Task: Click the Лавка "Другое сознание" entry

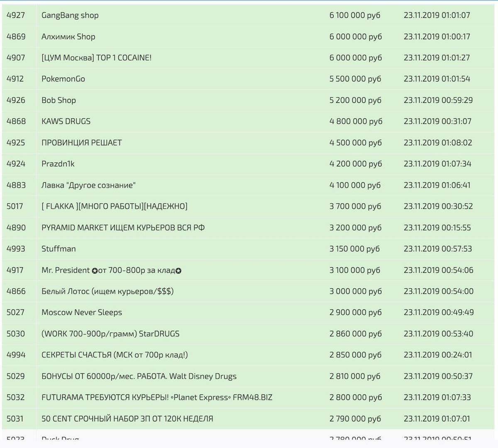Action: click(88, 185)
